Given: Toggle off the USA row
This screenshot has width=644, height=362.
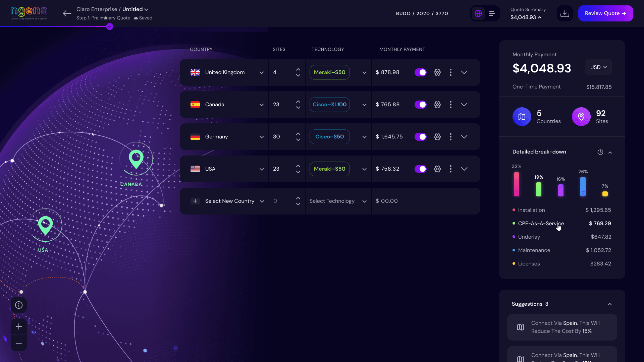Looking at the screenshot, I should 421,169.
